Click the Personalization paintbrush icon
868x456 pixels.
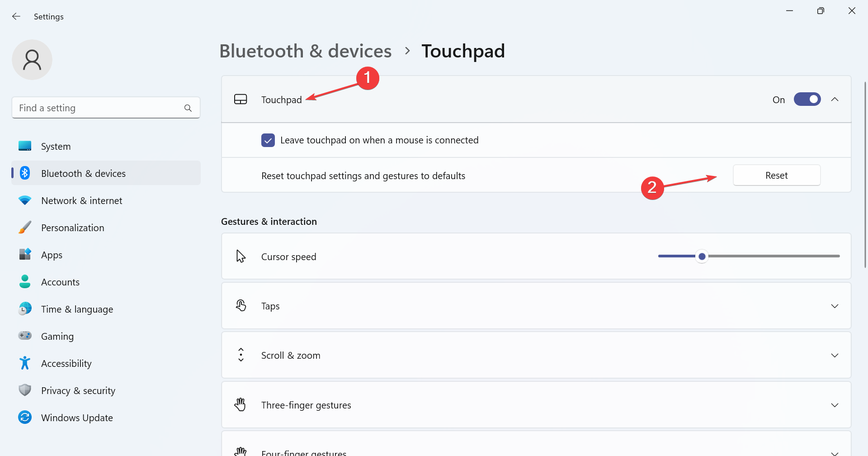pos(25,227)
